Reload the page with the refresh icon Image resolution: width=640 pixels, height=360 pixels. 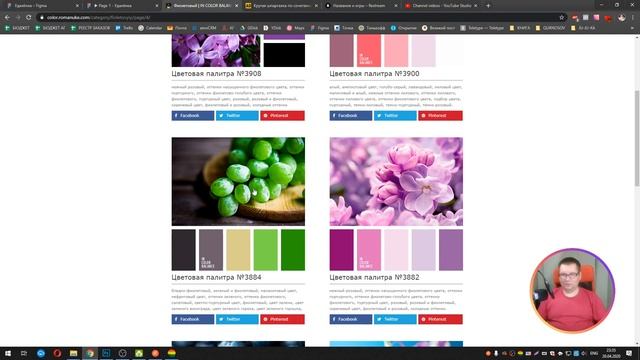(x=29, y=18)
